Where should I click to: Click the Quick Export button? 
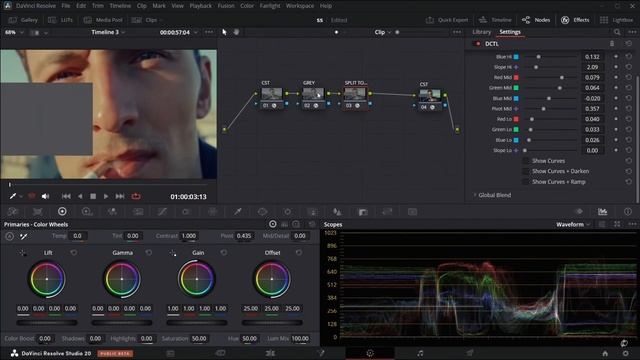447,20
